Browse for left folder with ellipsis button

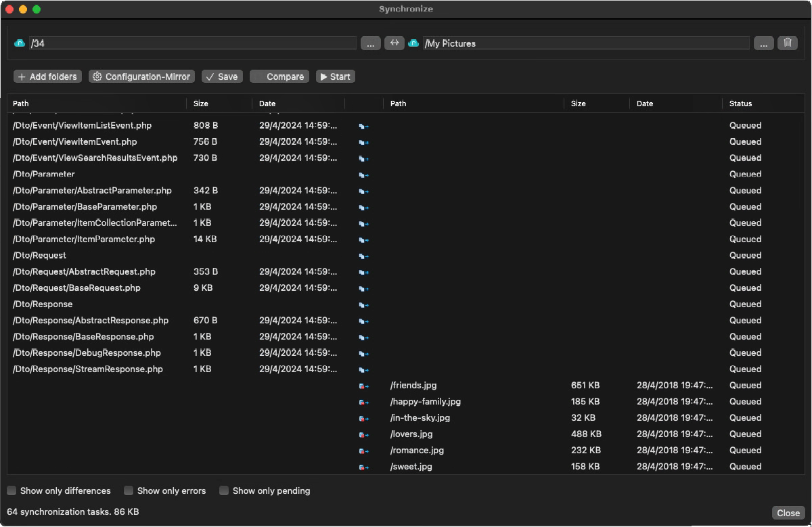(x=370, y=43)
